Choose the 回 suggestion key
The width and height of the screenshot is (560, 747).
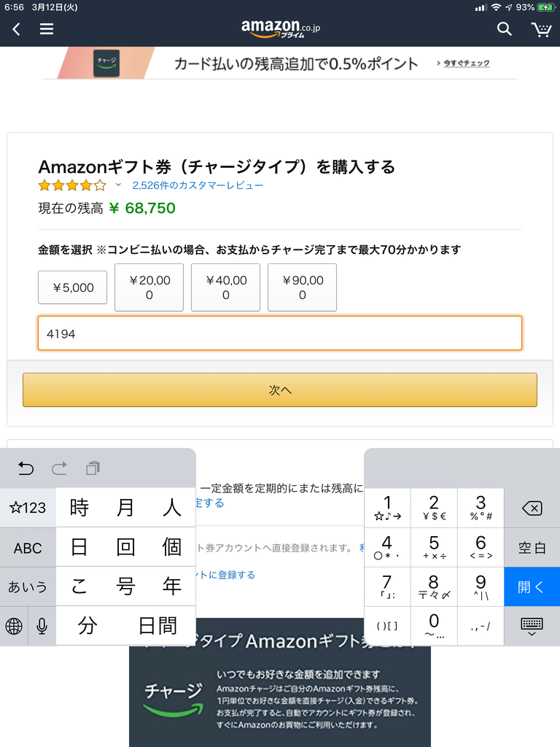tap(125, 547)
